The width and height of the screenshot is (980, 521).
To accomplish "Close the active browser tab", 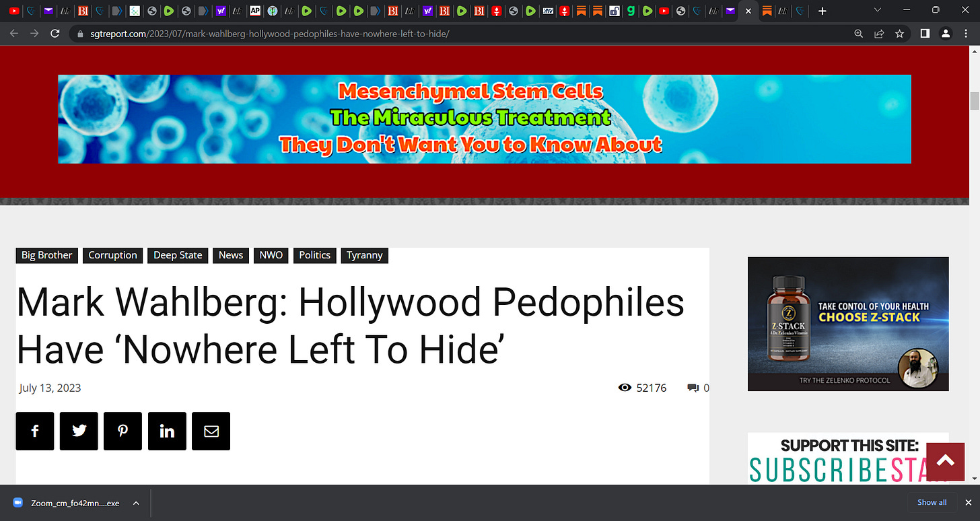I will click(748, 11).
